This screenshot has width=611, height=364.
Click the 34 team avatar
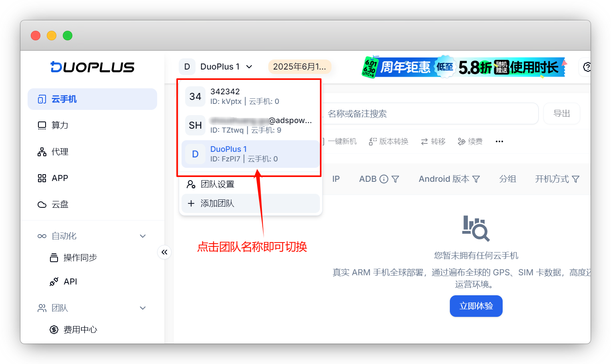pyautogui.click(x=195, y=96)
